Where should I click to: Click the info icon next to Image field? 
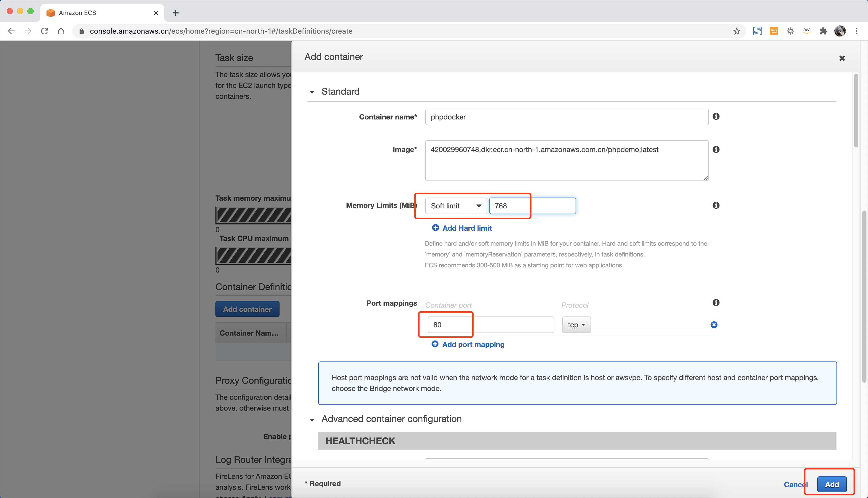point(716,148)
